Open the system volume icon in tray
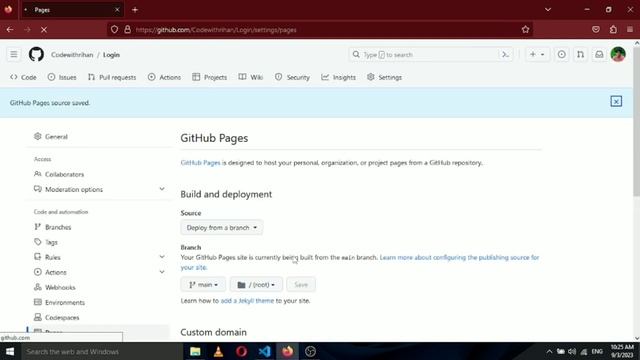Screen dimensions: 640x360 point(572,351)
